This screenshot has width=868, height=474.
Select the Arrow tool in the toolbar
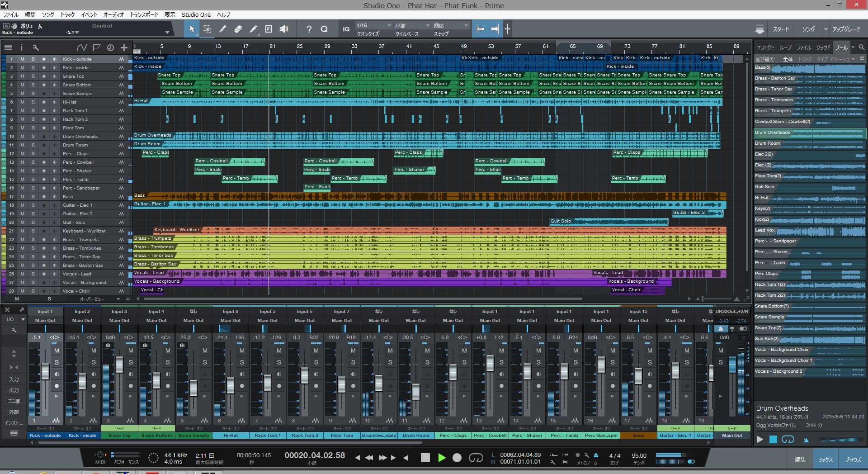coord(192,29)
